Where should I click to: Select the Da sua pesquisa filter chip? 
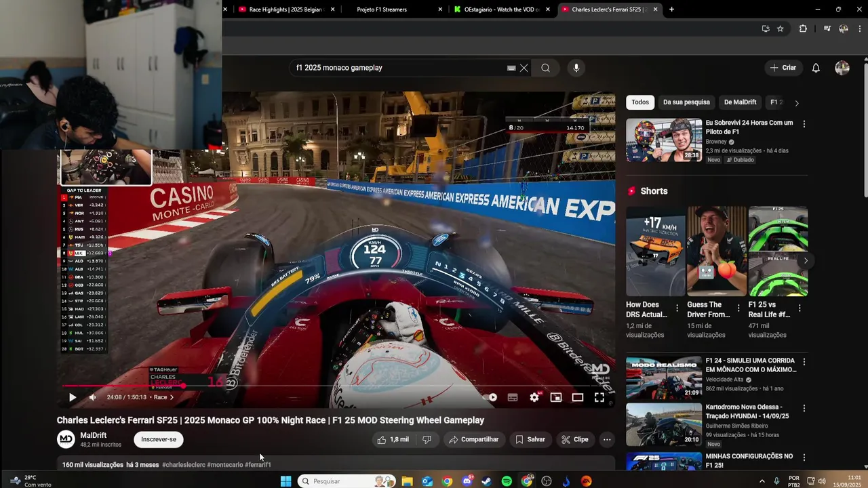686,102
